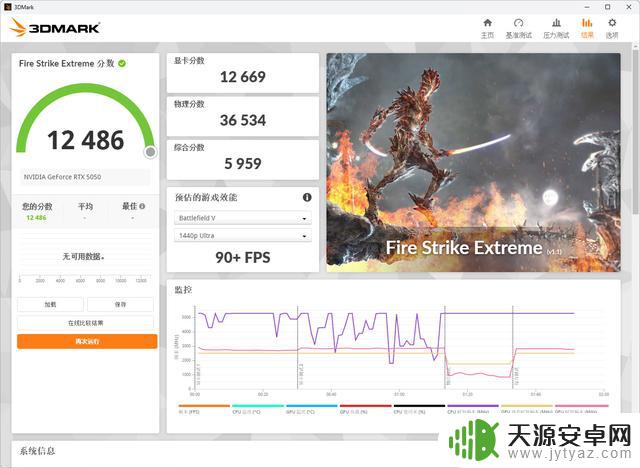Click the Fire Strike Extreme preview image
The image size is (640, 468).
pos(473,162)
